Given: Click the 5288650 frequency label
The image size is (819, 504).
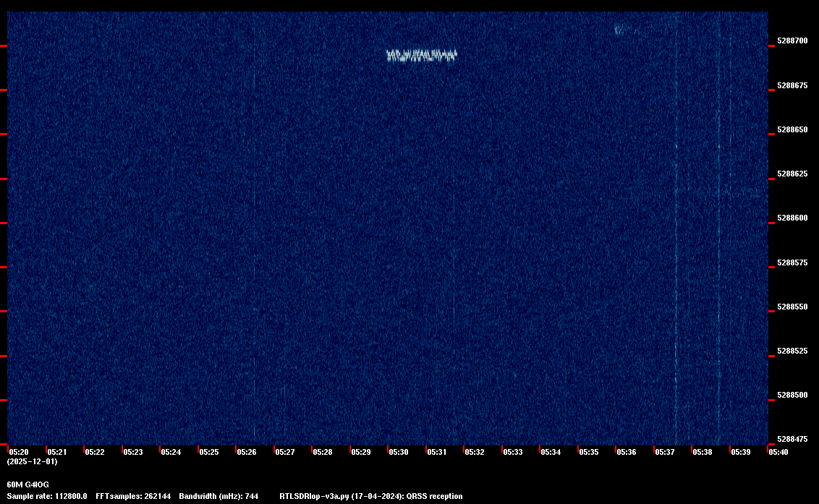Looking at the screenshot, I should click(792, 129).
